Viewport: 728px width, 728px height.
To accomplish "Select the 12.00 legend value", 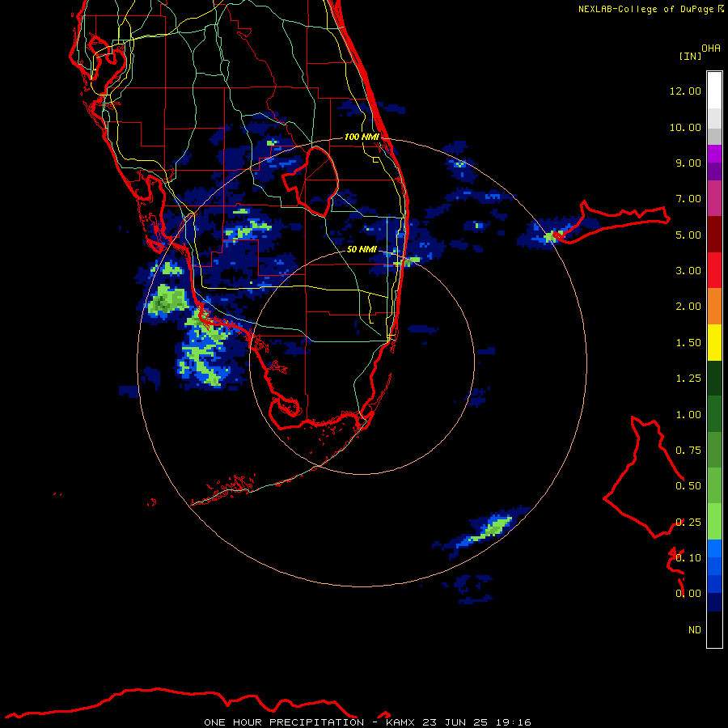I will pos(685,91).
